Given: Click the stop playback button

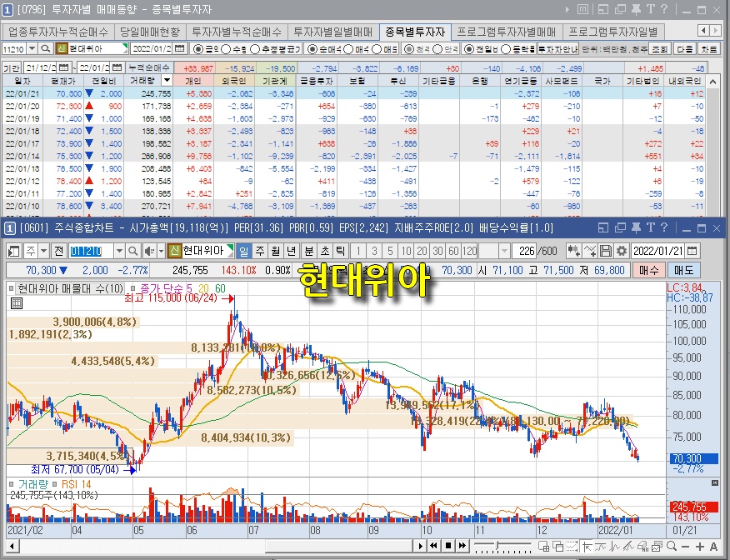Looking at the screenshot, I should click(x=447, y=546).
